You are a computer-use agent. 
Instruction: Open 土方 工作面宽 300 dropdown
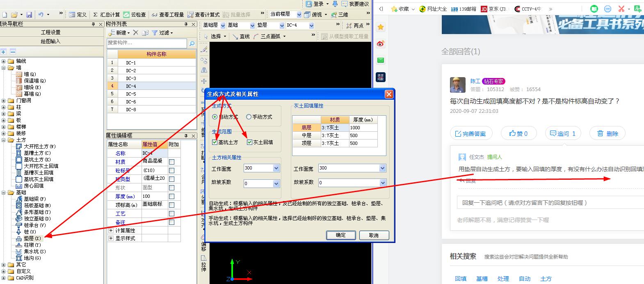pyautogui.click(x=276, y=168)
